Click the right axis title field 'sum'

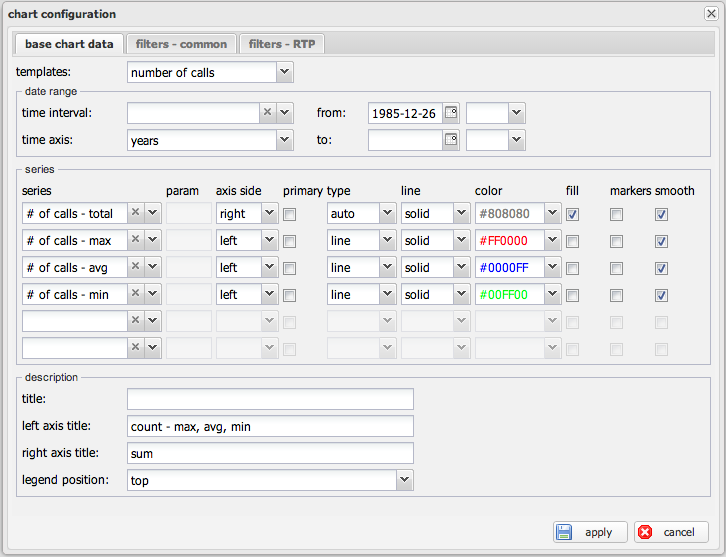click(x=270, y=453)
